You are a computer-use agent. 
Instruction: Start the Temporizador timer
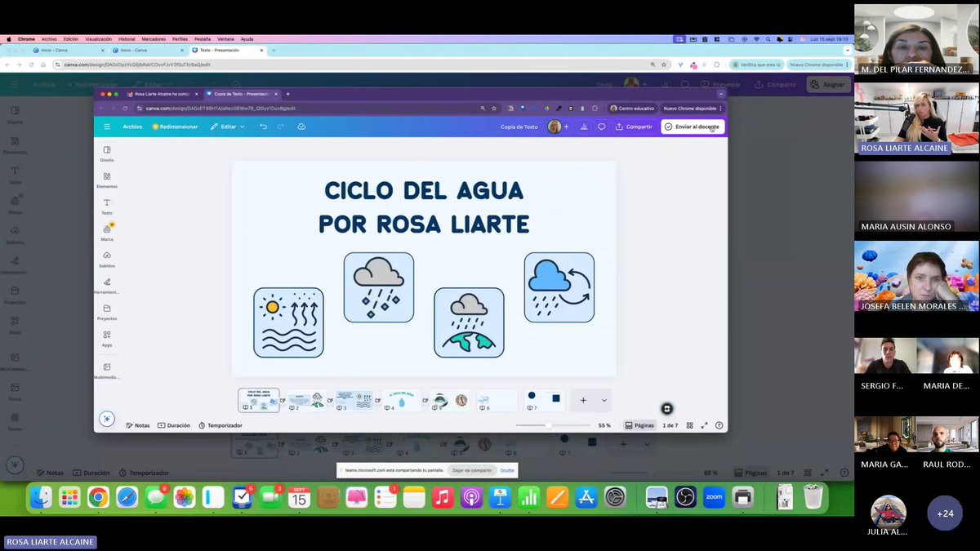pos(220,425)
